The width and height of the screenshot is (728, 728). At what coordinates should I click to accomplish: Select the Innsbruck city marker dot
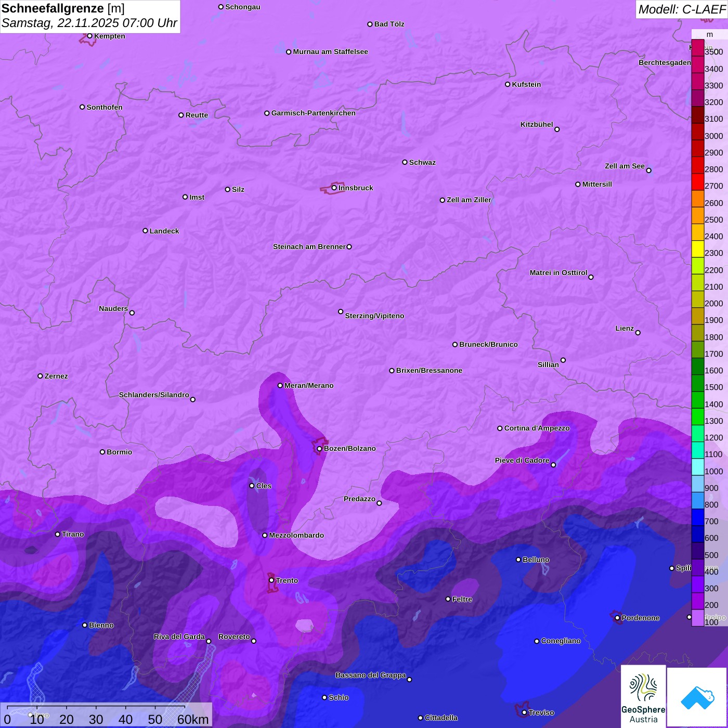[x=334, y=188]
